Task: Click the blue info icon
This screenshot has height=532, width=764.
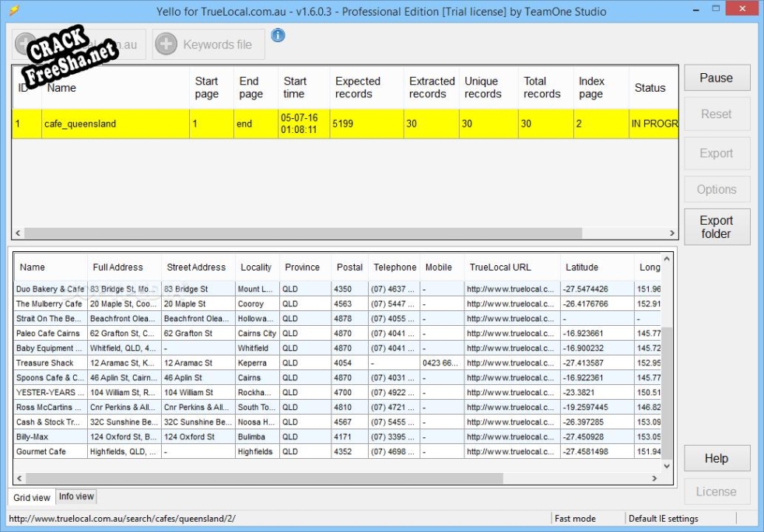Action: click(x=278, y=36)
